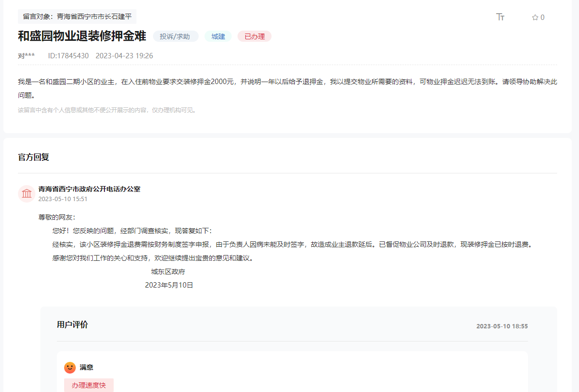
Task: Click the evaluation time 2023-05-10 18:55
Action: tap(502, 326)
